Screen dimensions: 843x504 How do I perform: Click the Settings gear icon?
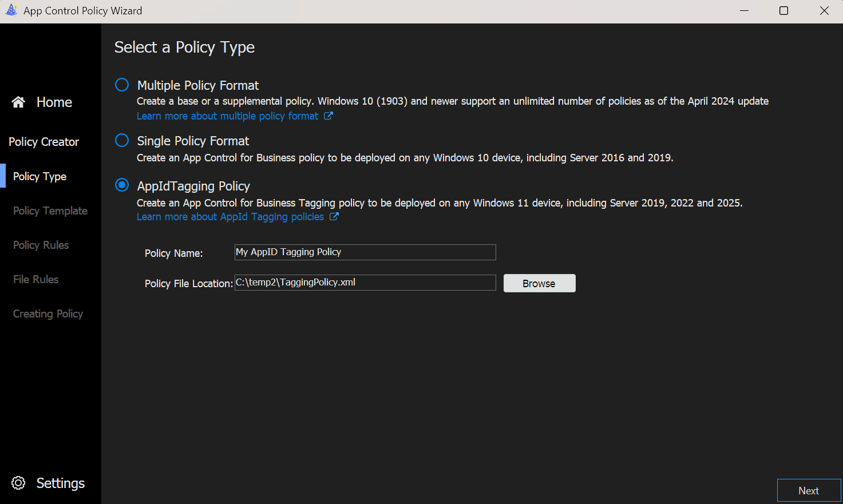(18, 483)
